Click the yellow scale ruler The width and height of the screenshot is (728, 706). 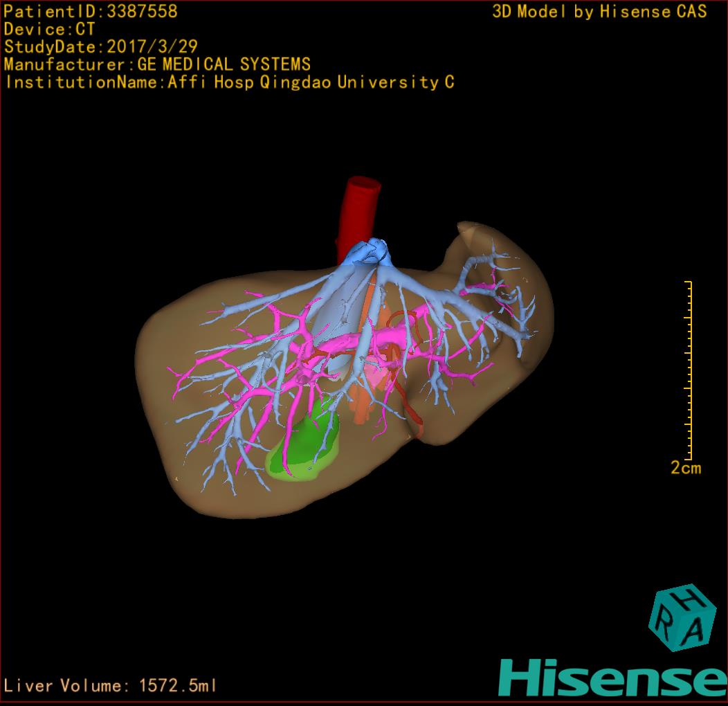pos(689,370)
